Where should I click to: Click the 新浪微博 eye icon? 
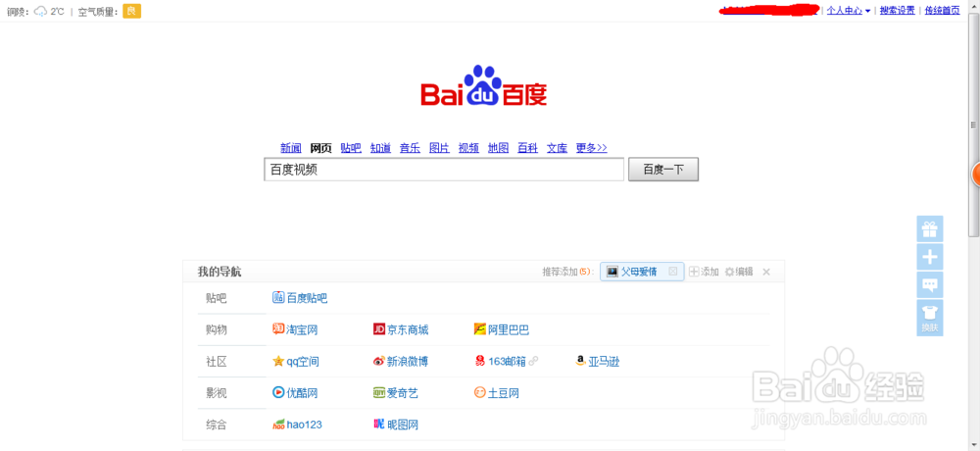(x=378, y=362)
